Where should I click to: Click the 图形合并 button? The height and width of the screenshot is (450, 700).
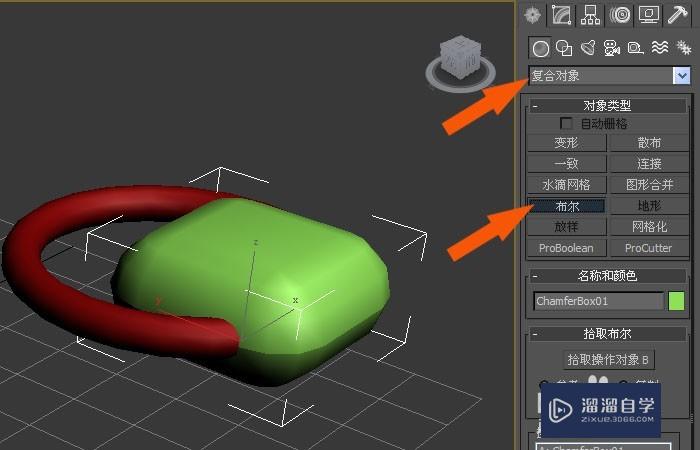point(649,185)
